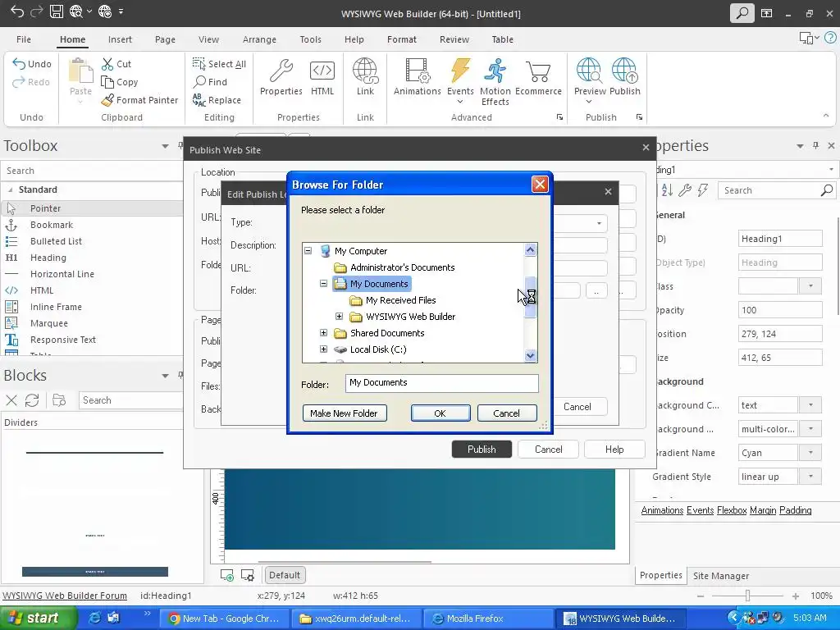Image resolution: width=840 pixels, height=630 pixels.
Task: Select the Marquee tool in Toolbox
Action: 48,323
